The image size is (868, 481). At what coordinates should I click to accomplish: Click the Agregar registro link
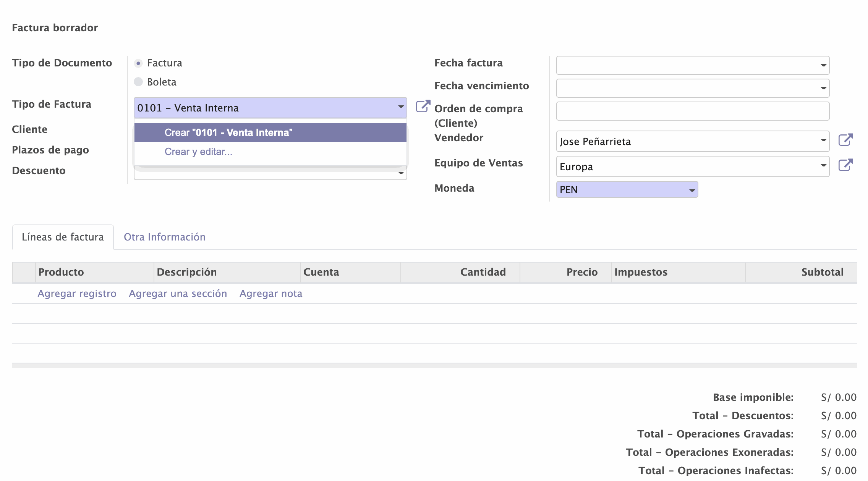[x=77, y=294]
